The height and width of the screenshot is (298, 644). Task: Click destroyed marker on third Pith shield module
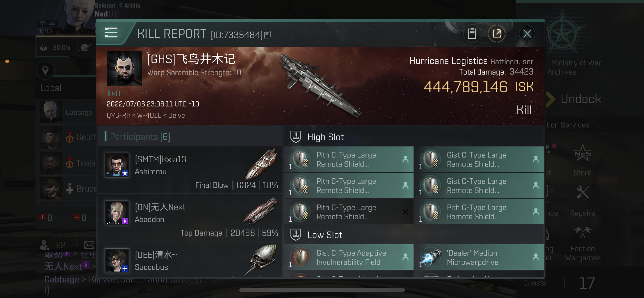(405, 212)
